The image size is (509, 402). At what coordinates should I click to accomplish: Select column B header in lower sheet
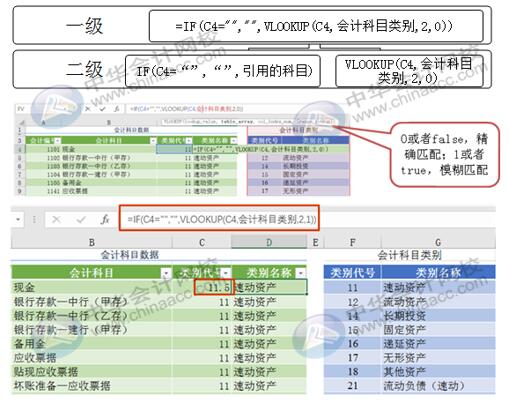pos(92,242)
